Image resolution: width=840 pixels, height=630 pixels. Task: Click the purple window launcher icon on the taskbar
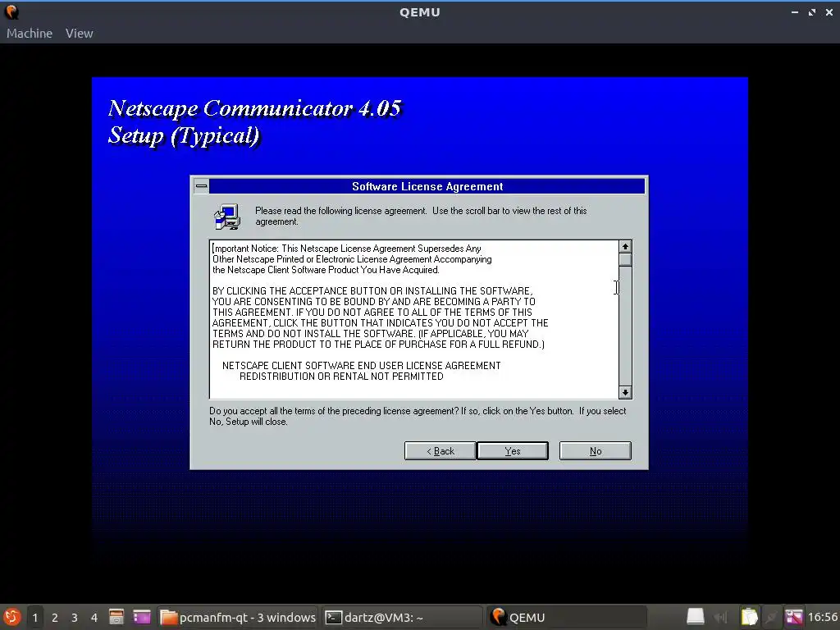point(142,617)
